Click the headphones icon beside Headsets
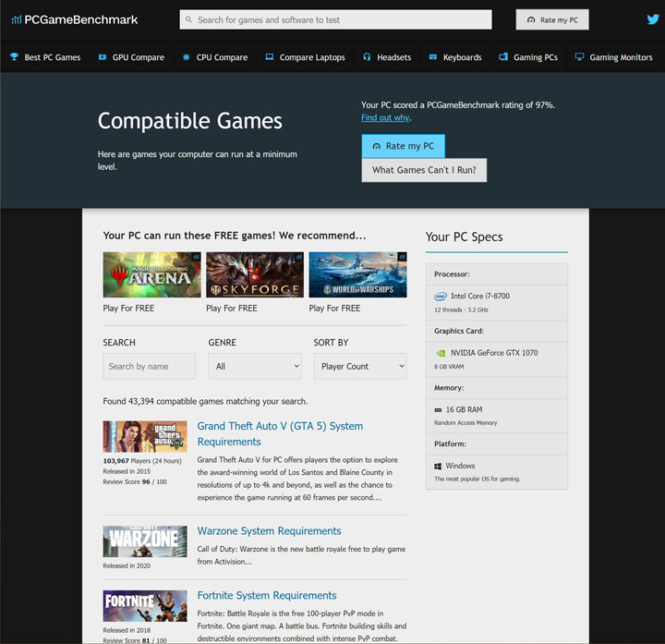 (367, 57)
